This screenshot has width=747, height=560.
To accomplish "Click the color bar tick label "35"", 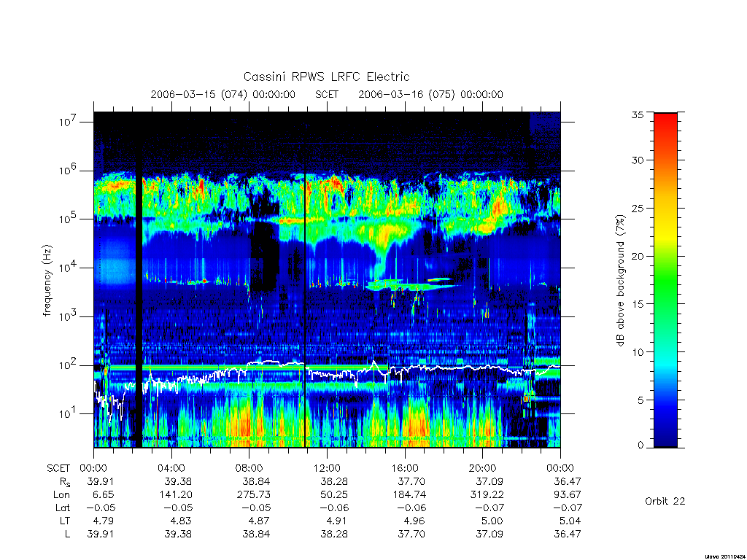I will pyautogui.click(x=637, y=114).
